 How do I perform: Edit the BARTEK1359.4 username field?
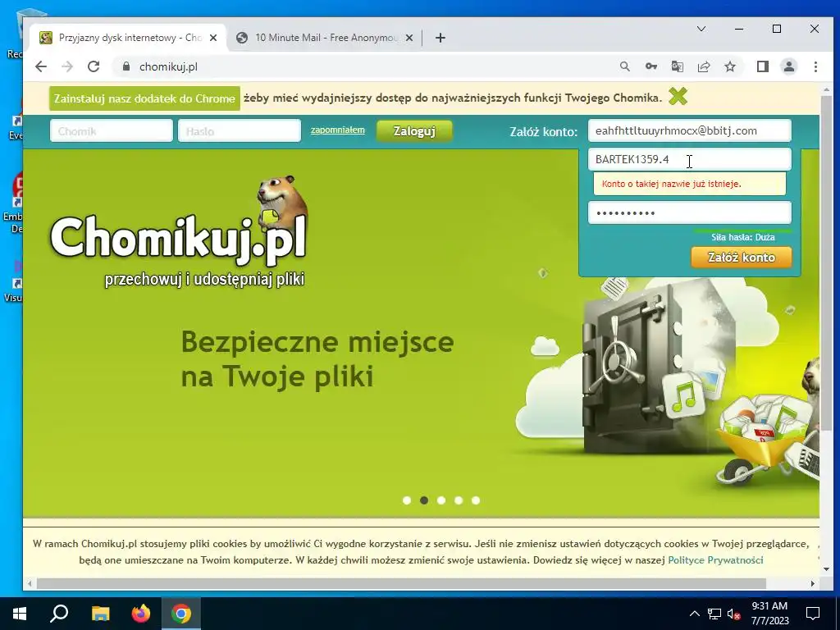(689, 159)
